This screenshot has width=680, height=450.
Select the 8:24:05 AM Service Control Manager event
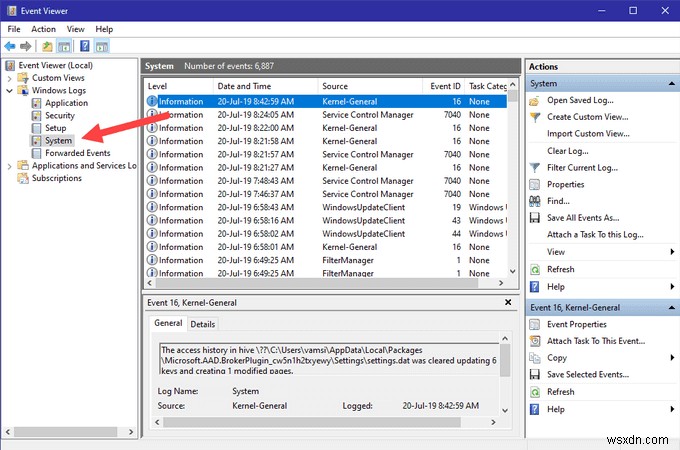pyautogui.click(x=326, y=115)
